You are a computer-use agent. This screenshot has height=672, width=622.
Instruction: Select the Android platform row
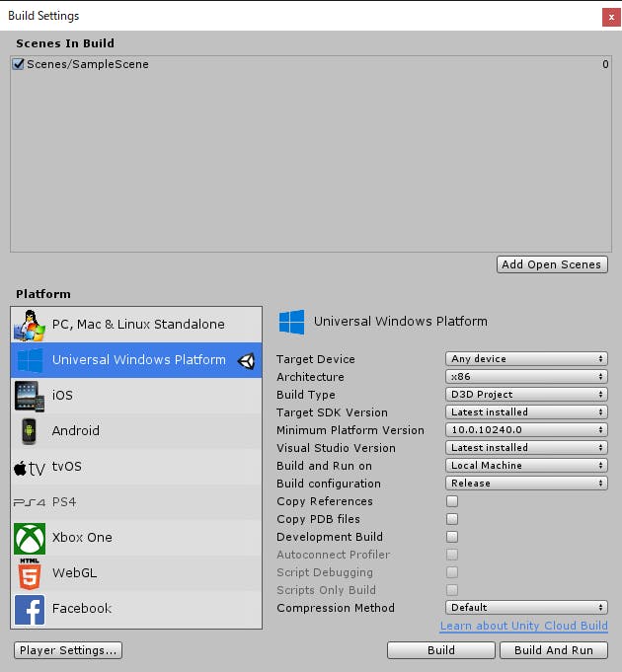[136, 431]
